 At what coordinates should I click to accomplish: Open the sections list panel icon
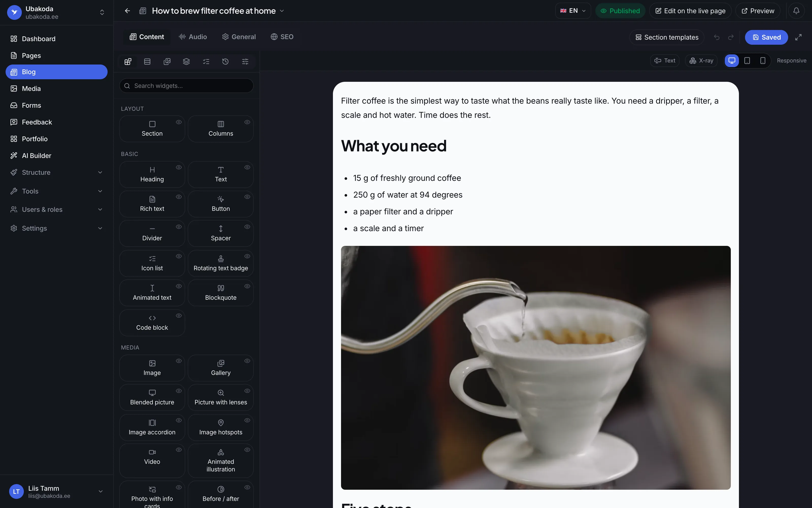tap(147, 61)
